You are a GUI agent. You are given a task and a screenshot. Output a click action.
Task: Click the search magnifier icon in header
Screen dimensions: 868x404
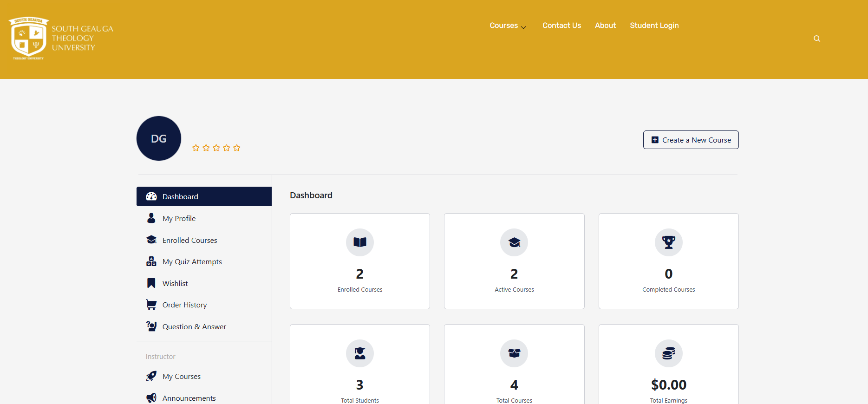pos(816,39)
